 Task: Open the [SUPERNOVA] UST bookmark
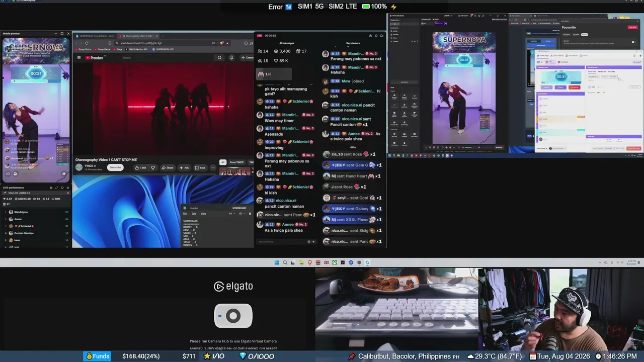(164, 49)
